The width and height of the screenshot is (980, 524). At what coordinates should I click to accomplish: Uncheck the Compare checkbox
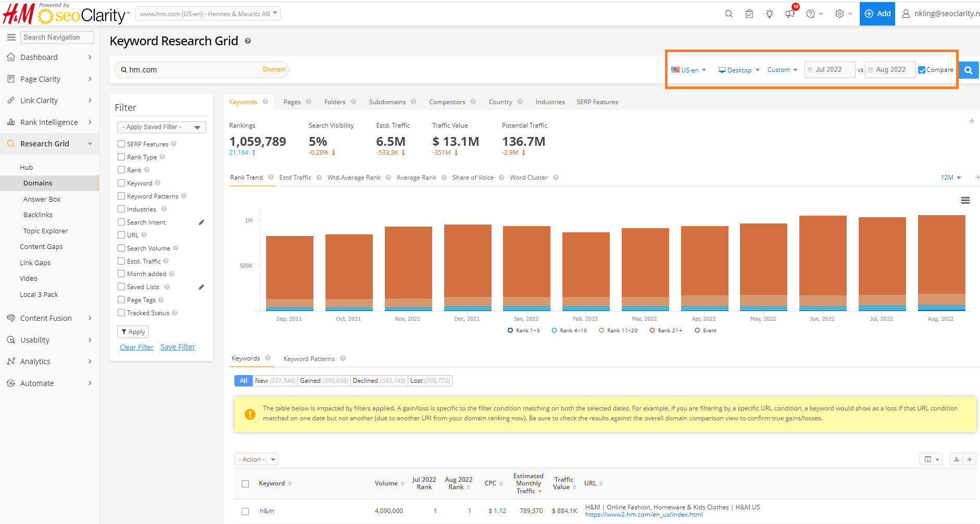pyautogui.click(x=922, y=70)
